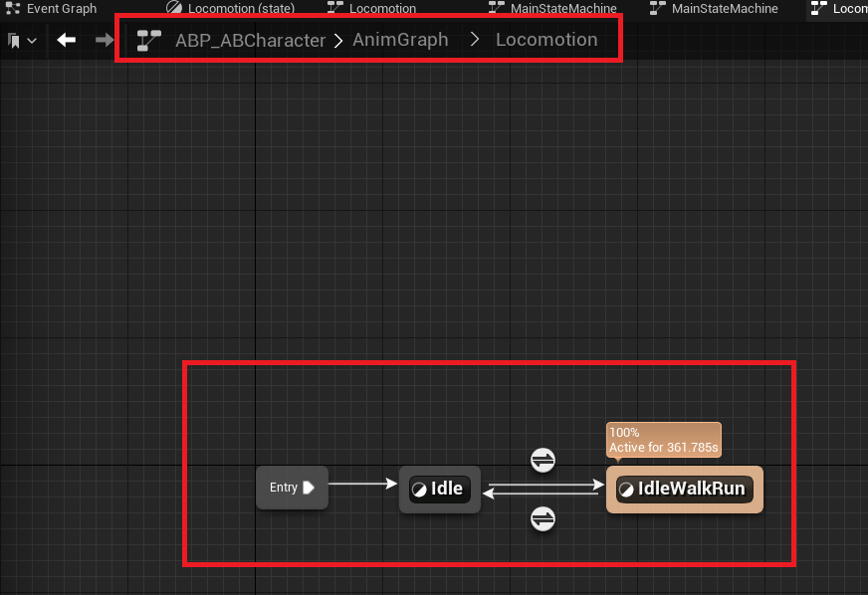
Task: Go to ABP_ABCharacter in breadcrumb
Action: (250, 41)
